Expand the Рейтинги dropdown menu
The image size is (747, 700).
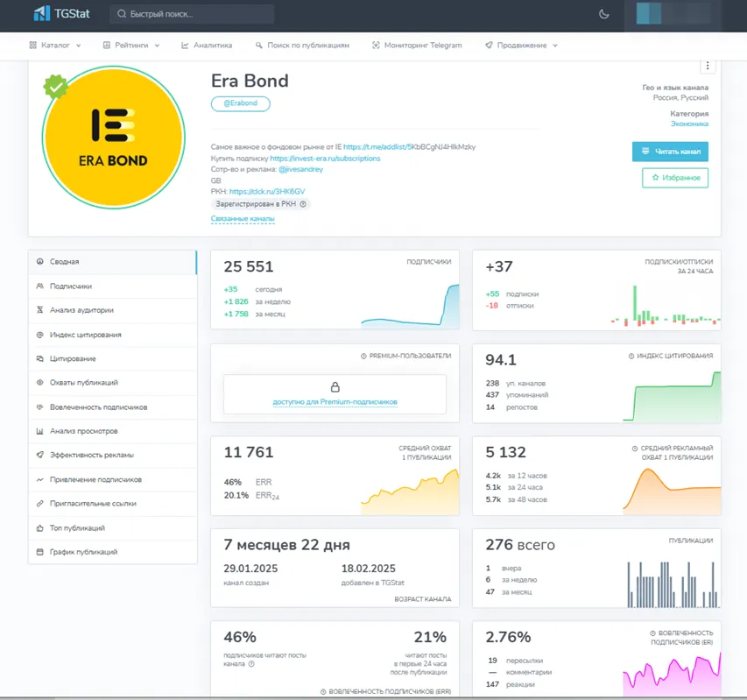[x=131, y=46]
